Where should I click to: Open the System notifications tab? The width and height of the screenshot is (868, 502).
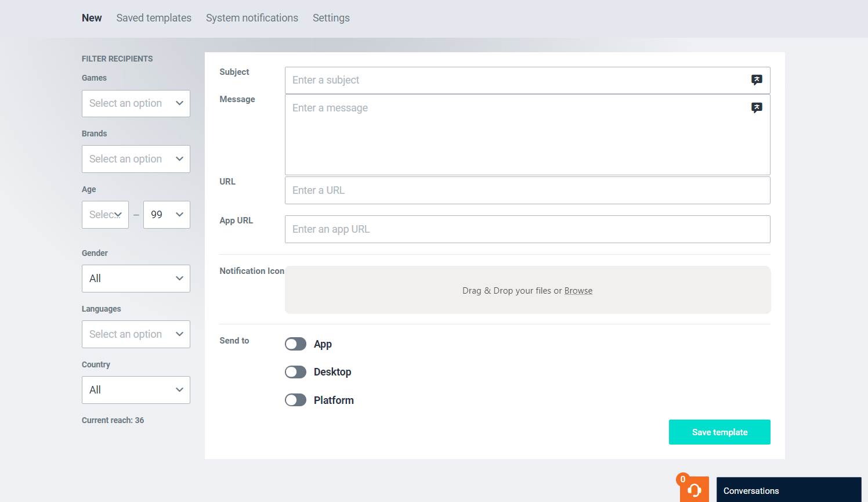(x=252, y=18)
